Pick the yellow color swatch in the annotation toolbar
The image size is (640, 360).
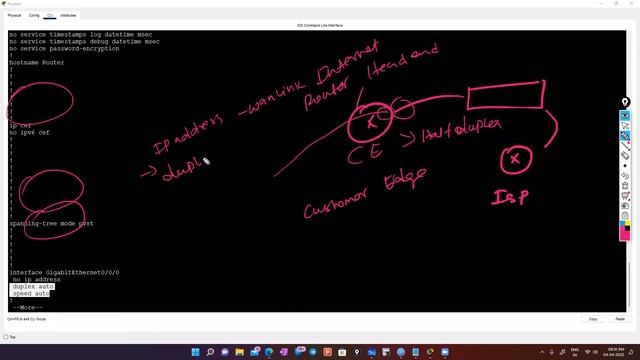[628, 223]
